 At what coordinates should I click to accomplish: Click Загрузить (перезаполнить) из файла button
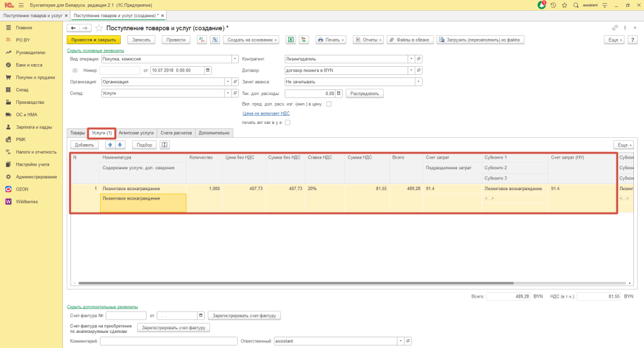coord(480,40)
